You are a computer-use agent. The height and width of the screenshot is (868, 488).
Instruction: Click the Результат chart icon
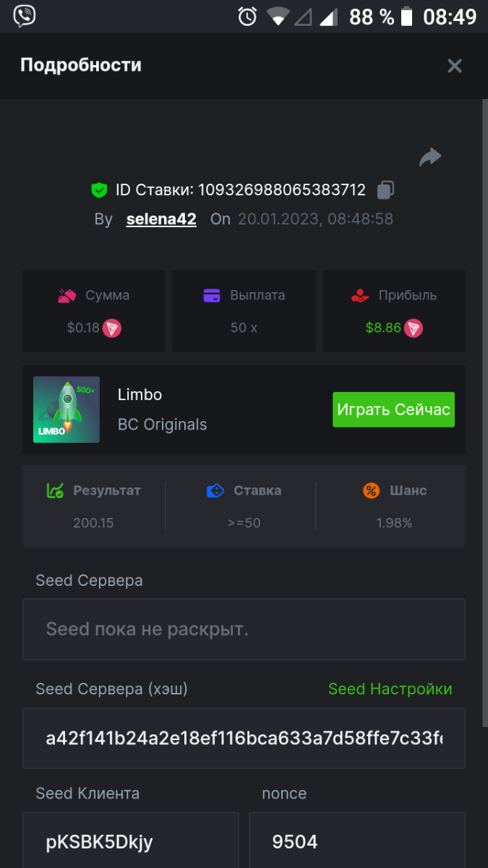click(x=55, y=490)
